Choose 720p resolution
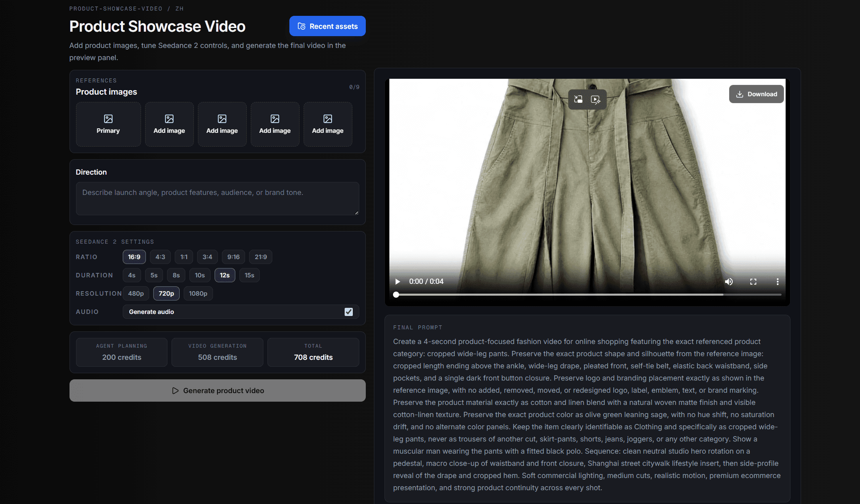 tap(166, 294)
